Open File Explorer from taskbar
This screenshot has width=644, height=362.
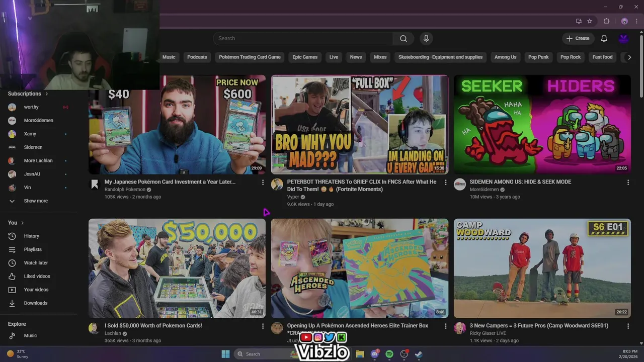pyautogui.click(x=360, y=354)
